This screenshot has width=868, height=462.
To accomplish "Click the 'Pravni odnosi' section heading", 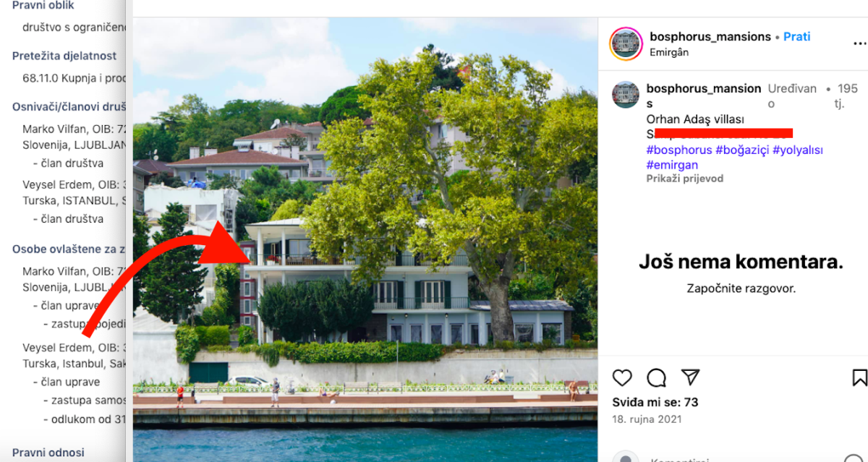I will click(x=48, y=453).
